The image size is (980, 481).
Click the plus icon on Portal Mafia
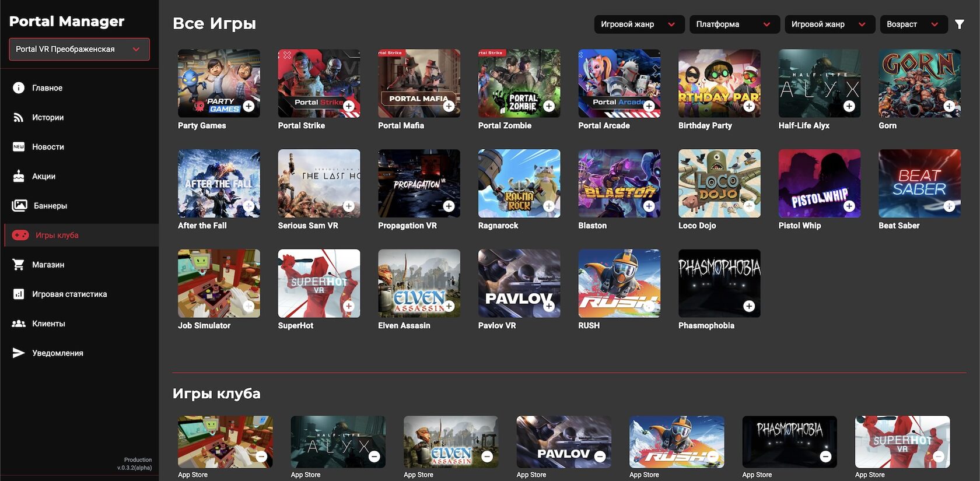point(449,106)
